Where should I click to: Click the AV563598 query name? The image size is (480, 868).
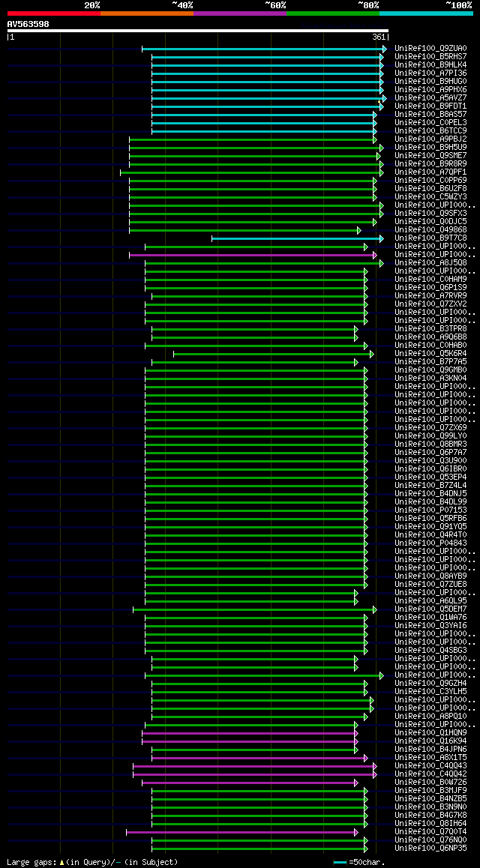[28, 24]
